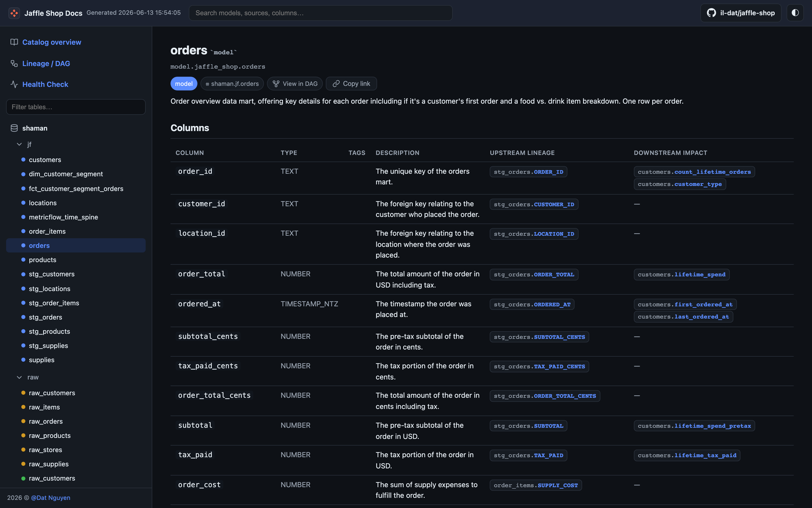Collapse the jf schema group
The width and height of the screenshot is (812, 508).
coord(20,144)
